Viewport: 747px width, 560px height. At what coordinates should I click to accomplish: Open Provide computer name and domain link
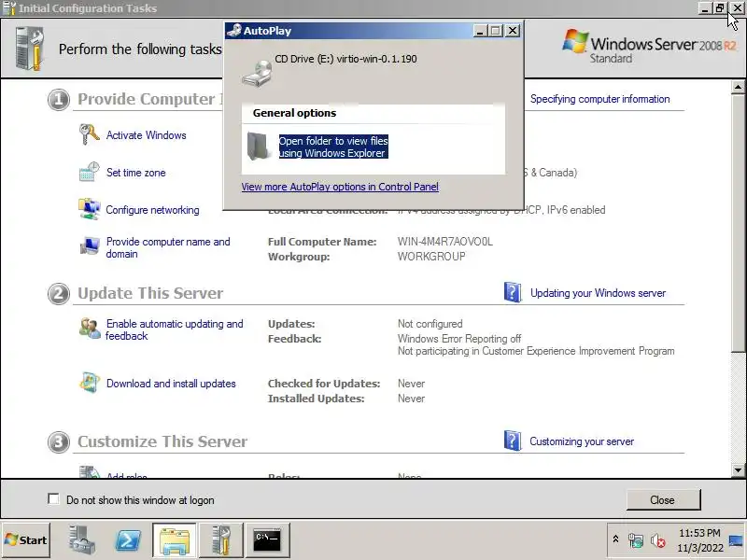tap(168, 247)
